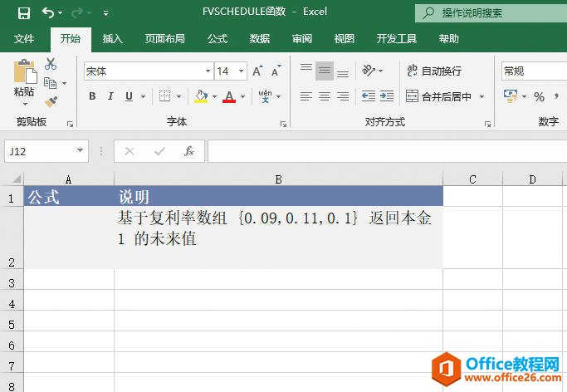The image size is (567, 392).
Task: Switch to the 公式 ribbon tab
Action: 218,38
